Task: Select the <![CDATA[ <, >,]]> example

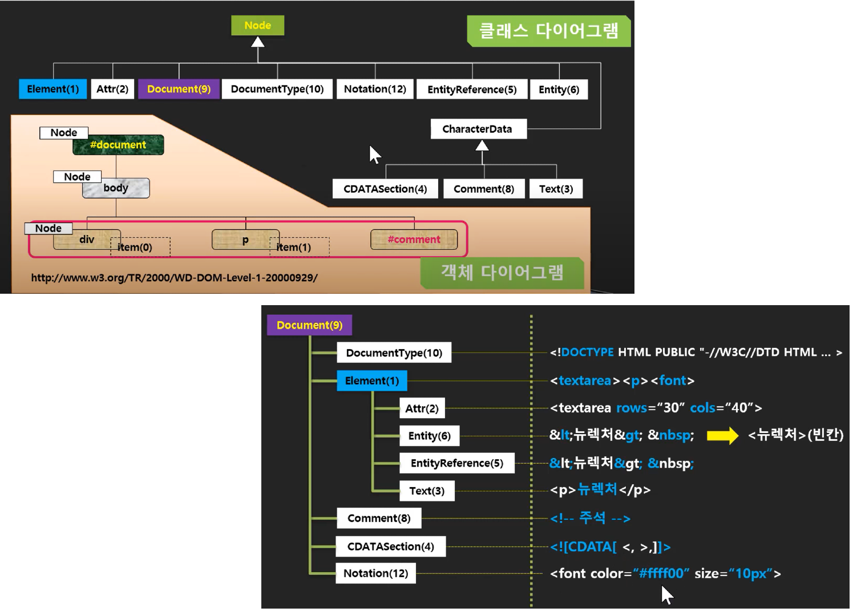Action: (610, 547)
